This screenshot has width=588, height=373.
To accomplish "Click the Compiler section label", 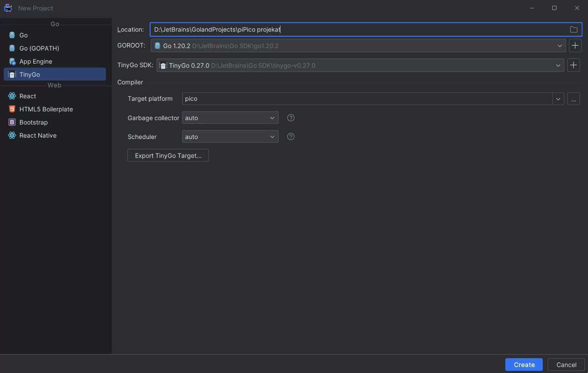I will tap(130, 82).
